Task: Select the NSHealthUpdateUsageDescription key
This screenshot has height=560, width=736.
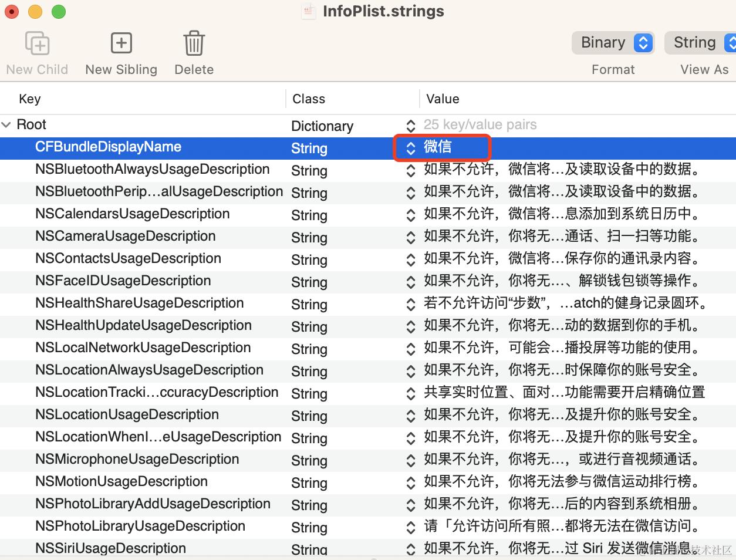Action: click(143, 325)
